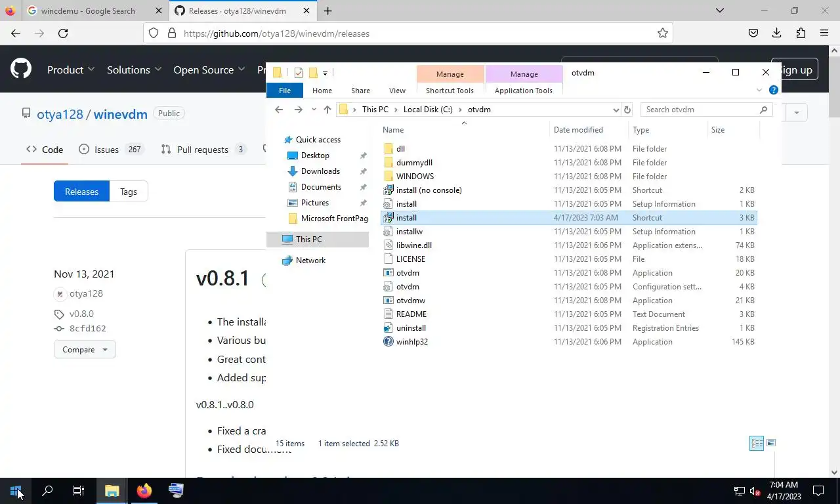Click the Explorer Back arrow

click(x=279, y=110)
